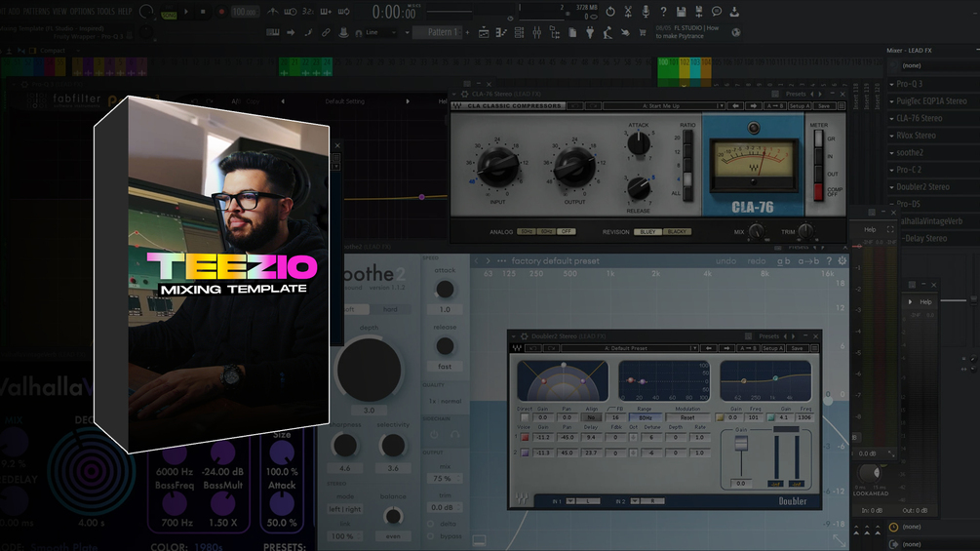Expand the Doubler2 Stereo mixer slot
Image resolution: width=980 pixels, height=551 pixels.
[892, 187]
